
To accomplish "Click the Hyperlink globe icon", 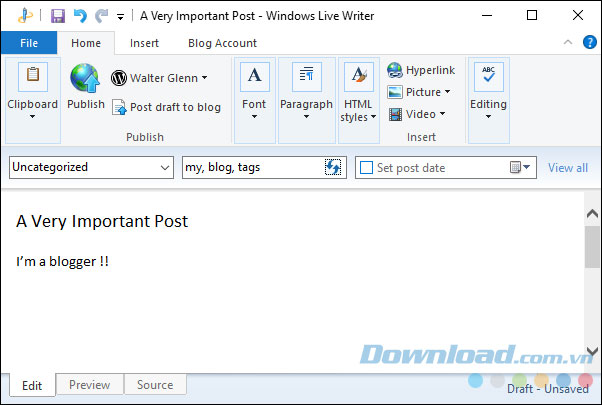I will (395, 70).
